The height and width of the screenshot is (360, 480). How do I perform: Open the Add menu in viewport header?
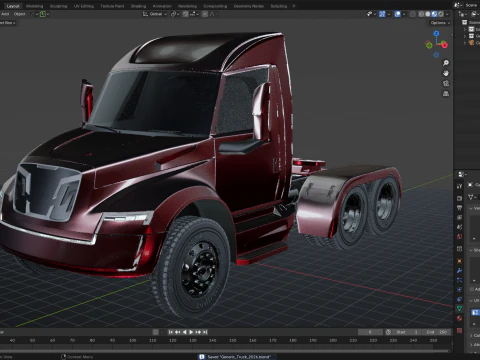5,14
